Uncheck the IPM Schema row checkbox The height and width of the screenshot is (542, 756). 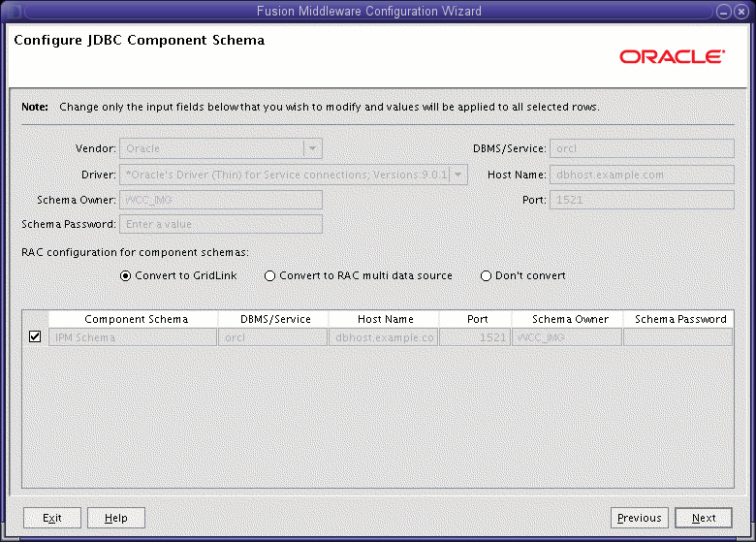coord(35,336)
